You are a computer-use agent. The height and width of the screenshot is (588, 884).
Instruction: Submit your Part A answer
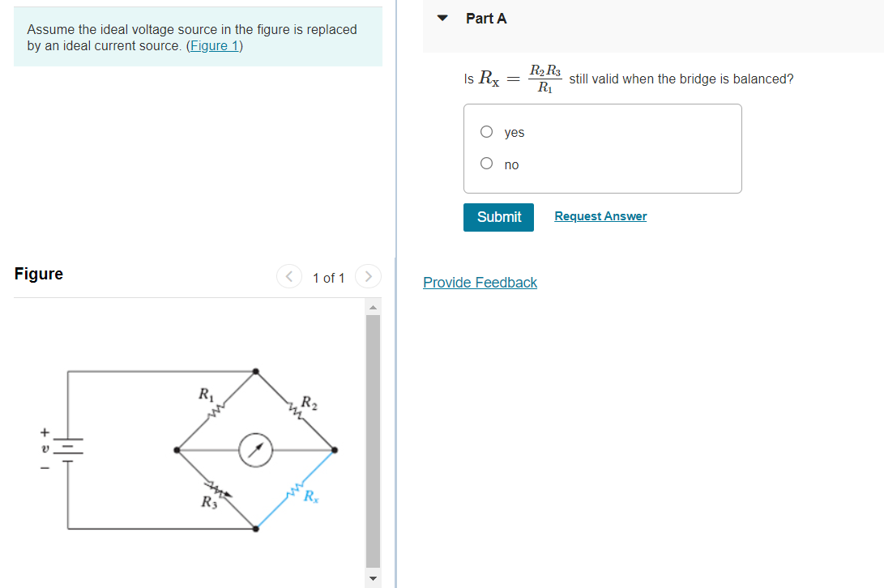pos(498,217)
